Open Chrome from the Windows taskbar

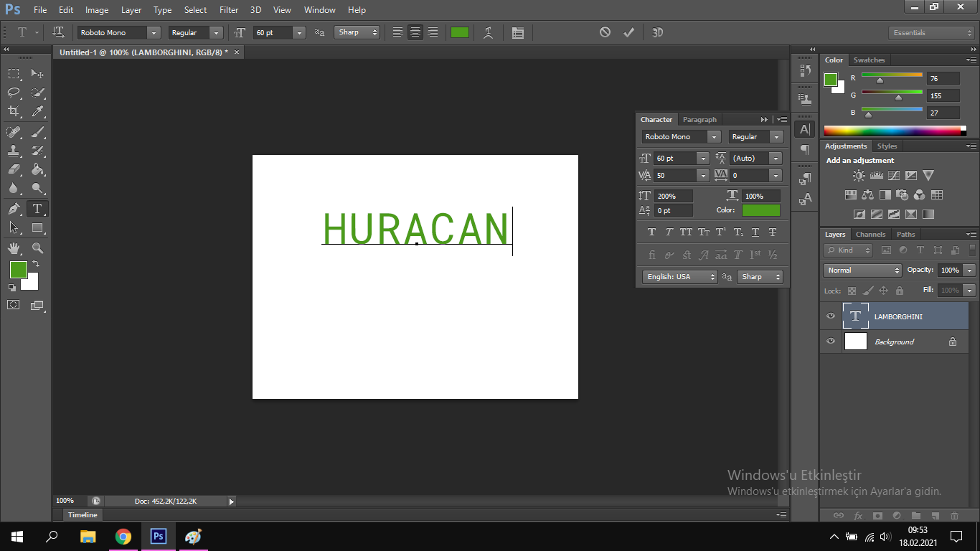pyautogui.click(x=123, y=536)
